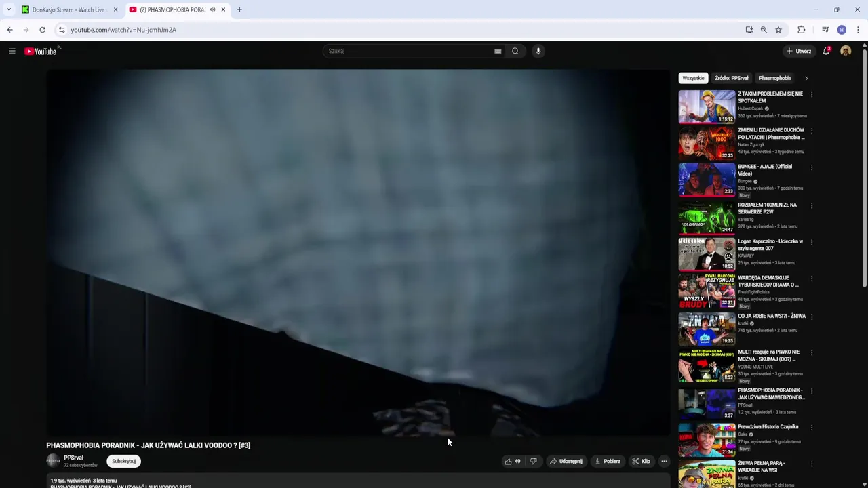868x488 pixels.
Task: Open the on-screen keyboard icon in search
Action: tap(498, 51)
